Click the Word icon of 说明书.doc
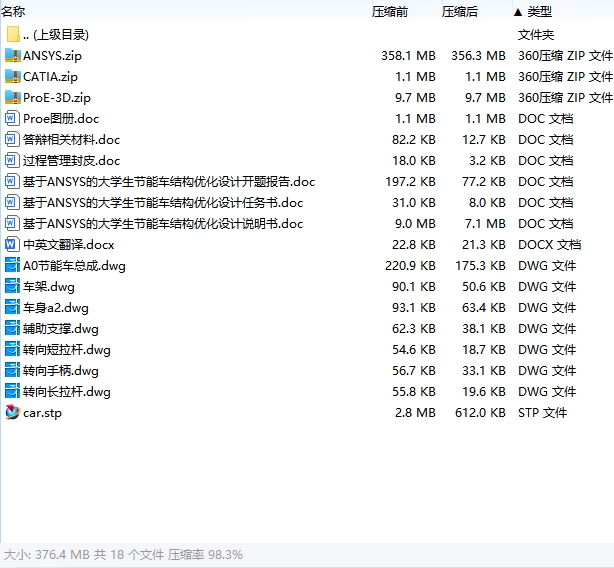Image resolution: width=614 pixels, height=568 pixels. pyautogui.click(x=12, y=224)
